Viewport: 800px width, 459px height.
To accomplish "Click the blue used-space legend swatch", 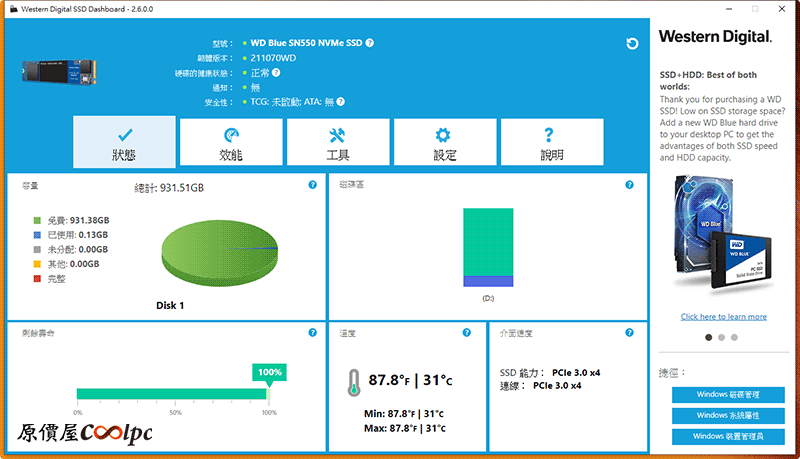I will tap(37, 235).
